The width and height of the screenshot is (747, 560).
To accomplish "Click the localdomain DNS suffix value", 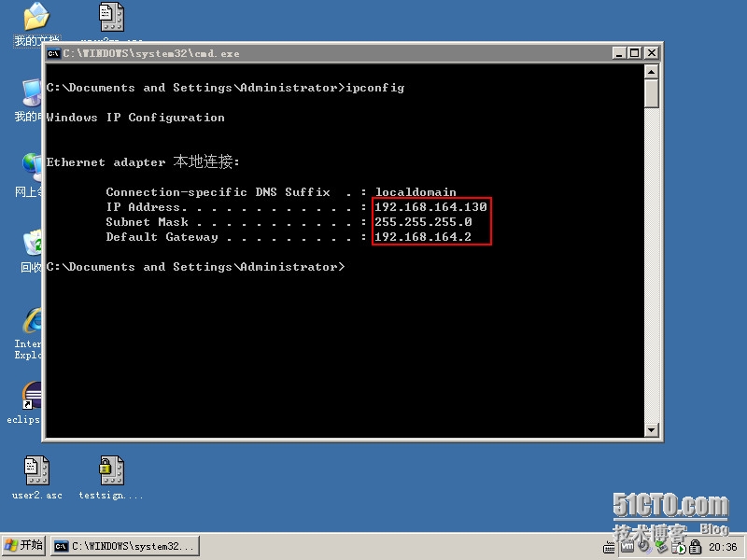I will [416, 192].
